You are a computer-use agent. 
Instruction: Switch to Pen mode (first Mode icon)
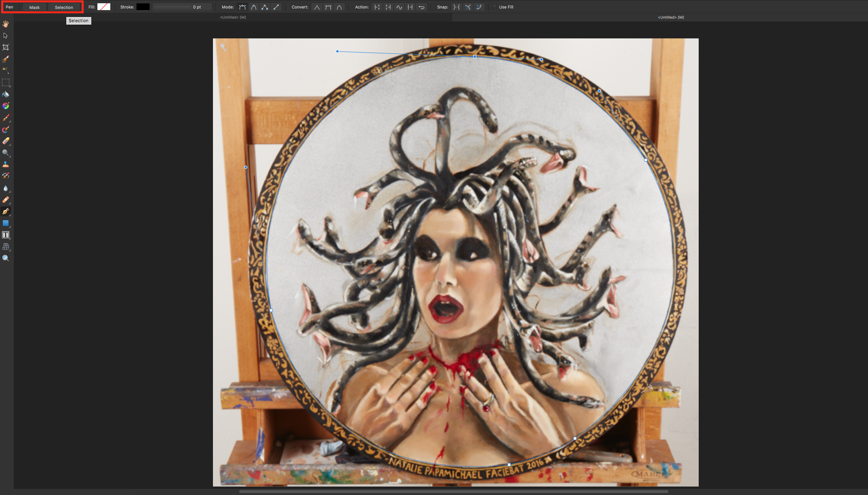[x=242, y=7]
